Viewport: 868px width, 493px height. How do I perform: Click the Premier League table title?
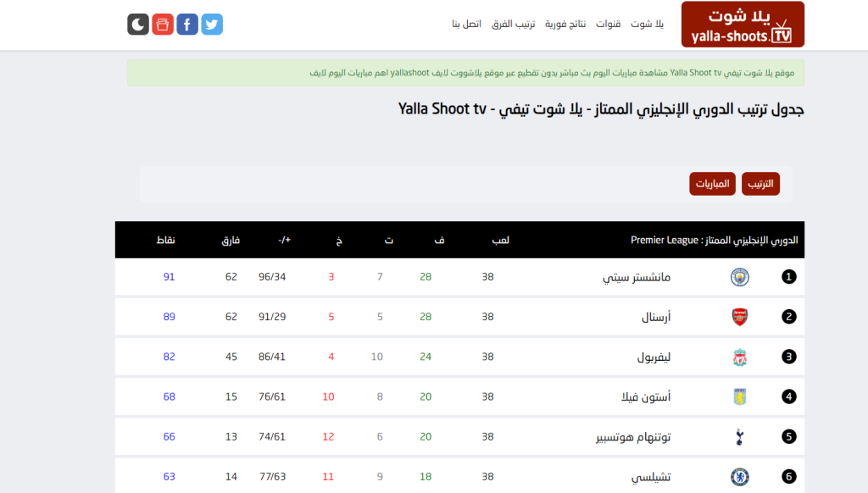pyautogui.click(x=714, y=240)
